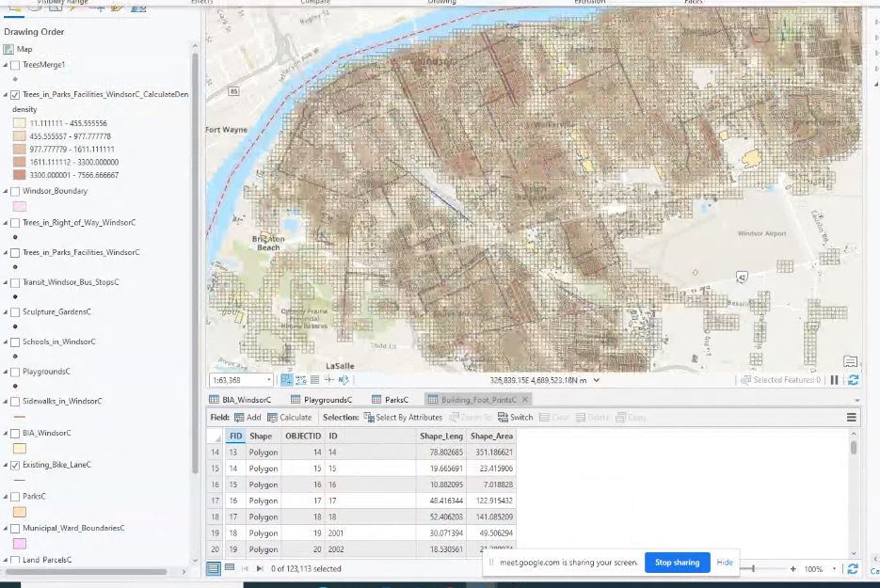Viewport: 880px width, 588px height.
Task: Zoom in the table with the plus icon
Action: tap(793, 569)
